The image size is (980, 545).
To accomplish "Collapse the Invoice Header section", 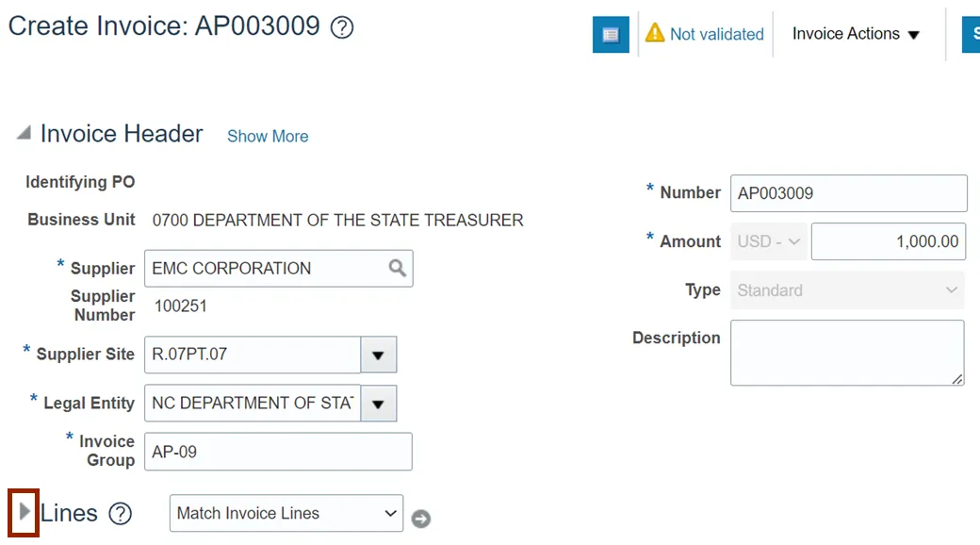I will 24,134.
